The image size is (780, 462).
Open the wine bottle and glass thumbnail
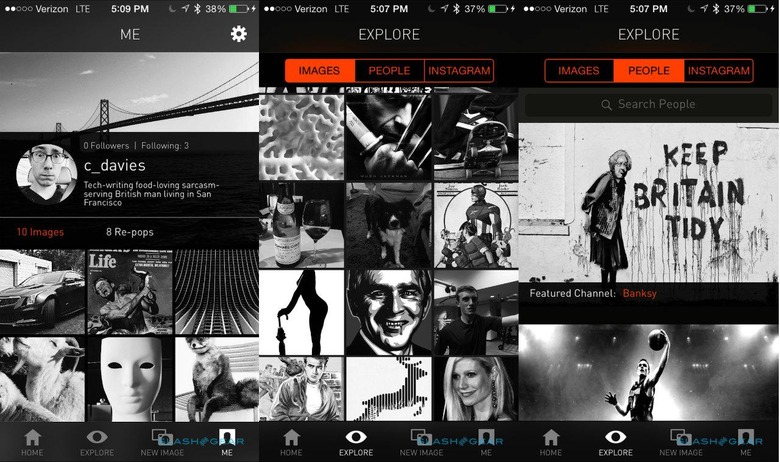pyautogui.click(x=301, y=225)
